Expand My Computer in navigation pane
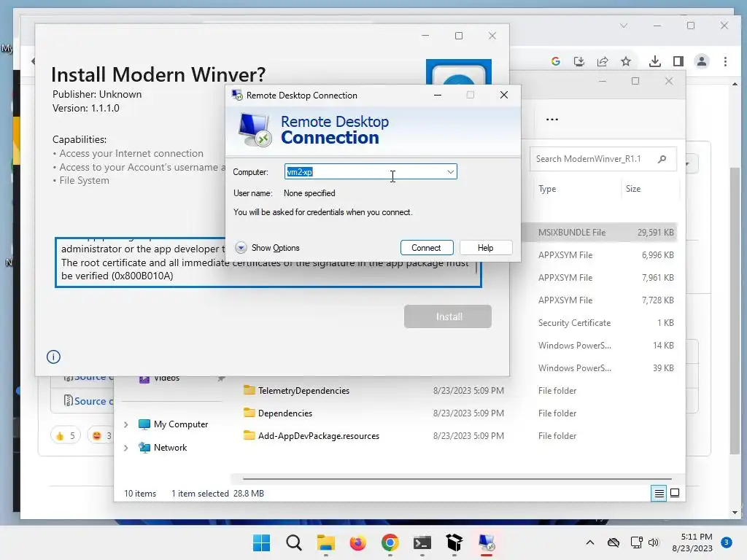Image resolution: width=747 pixels, height=560 pixels. (x=125, y=424)
